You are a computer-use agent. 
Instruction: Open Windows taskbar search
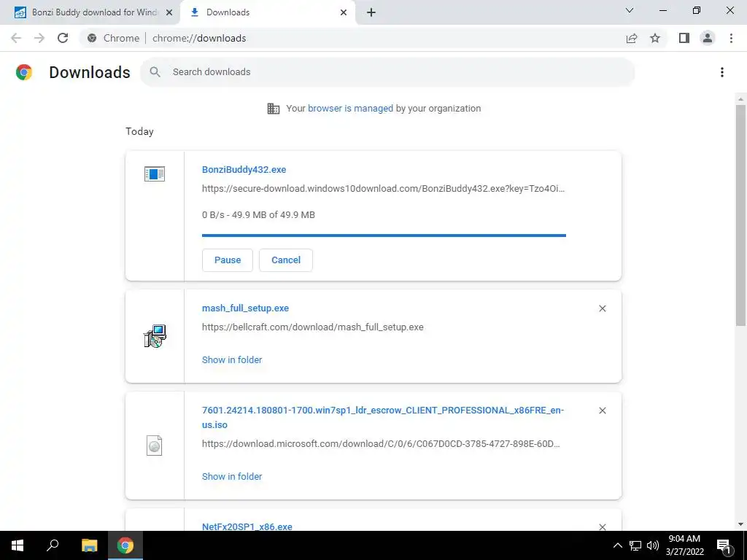pyautogui.click(x=53, y=545)
